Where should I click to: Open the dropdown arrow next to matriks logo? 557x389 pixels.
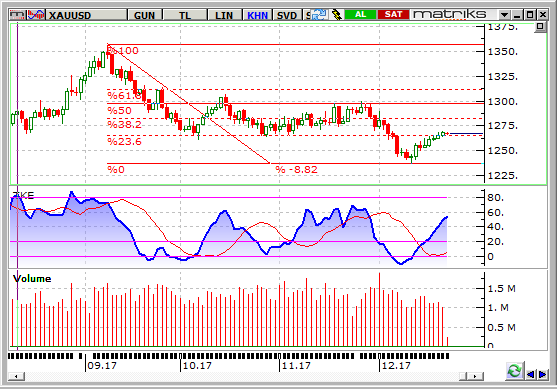pos(504,15)
